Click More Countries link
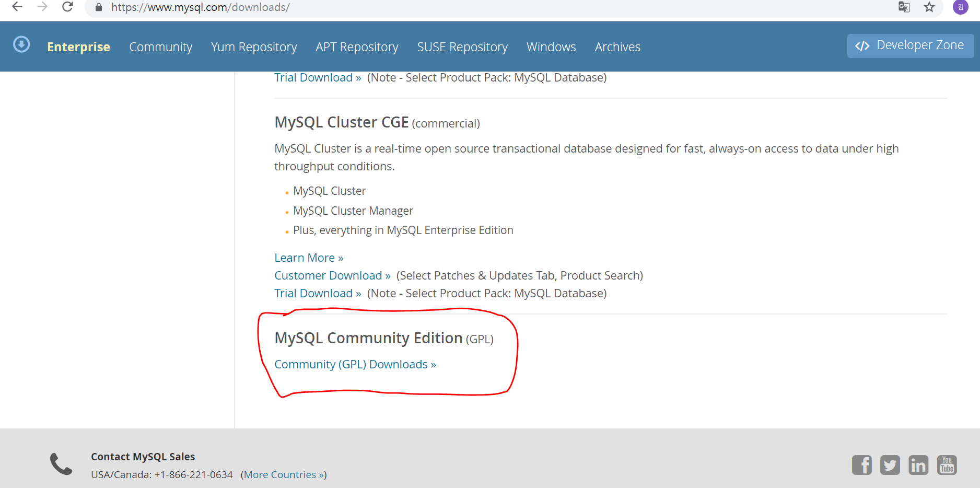Viewport: 980px width, 488px height. pyautogui.click(x=283, y=474)
